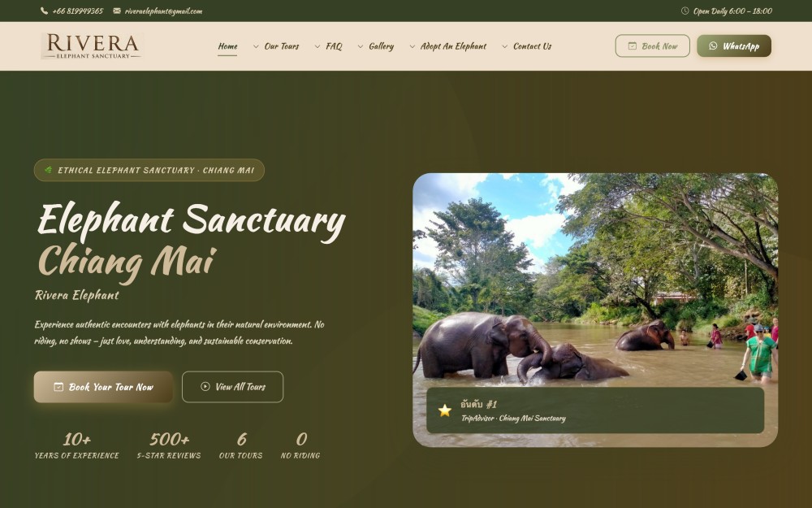The image size is (812, 508).
Task: Open the riveraelephant@gmail.com email link
Action: coord(164,11)
